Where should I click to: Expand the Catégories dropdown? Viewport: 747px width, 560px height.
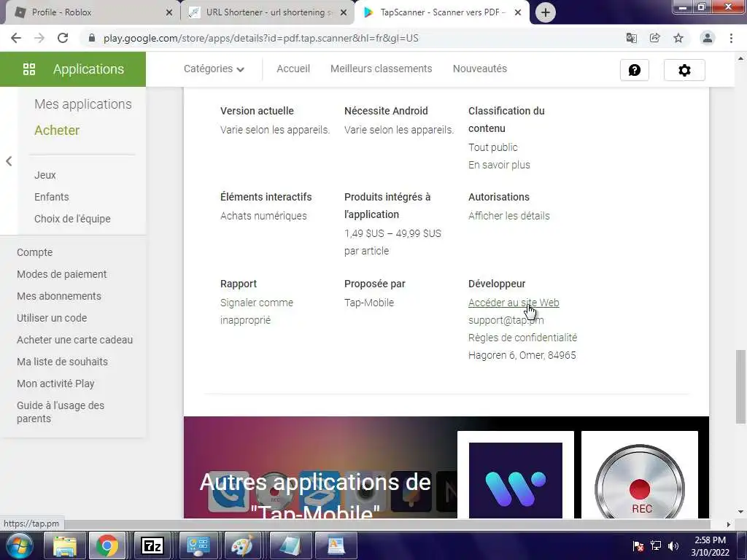[x=214, y=69]
